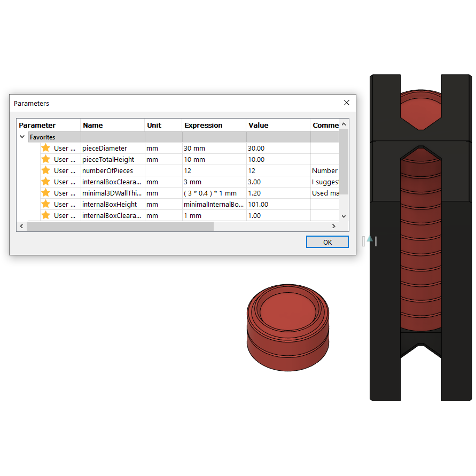Click the star on minimal3DWallThi row
Viewport: 476px width, 476px height.
click(x=45, y=193)
